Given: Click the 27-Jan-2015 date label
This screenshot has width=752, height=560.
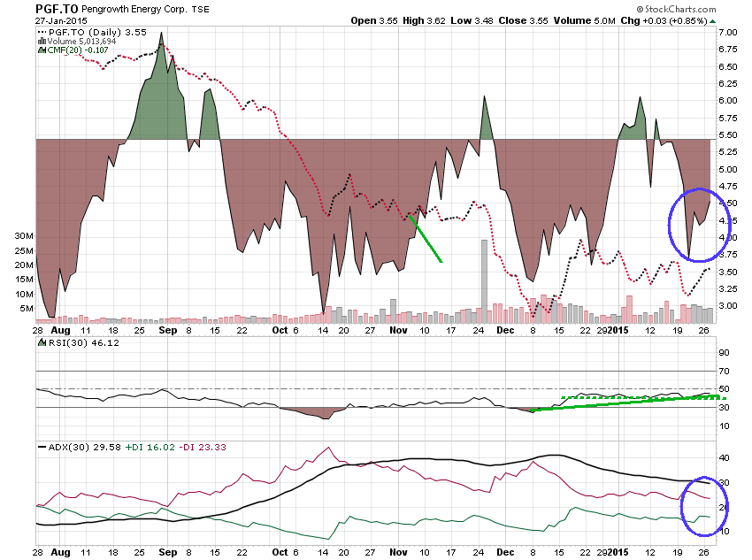Looking at the screenshot, I should (61, 20).
